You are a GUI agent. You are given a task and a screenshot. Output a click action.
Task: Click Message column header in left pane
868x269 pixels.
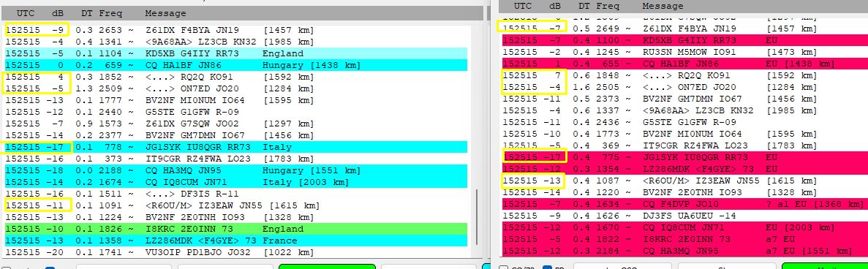click(x=165, y=13)
